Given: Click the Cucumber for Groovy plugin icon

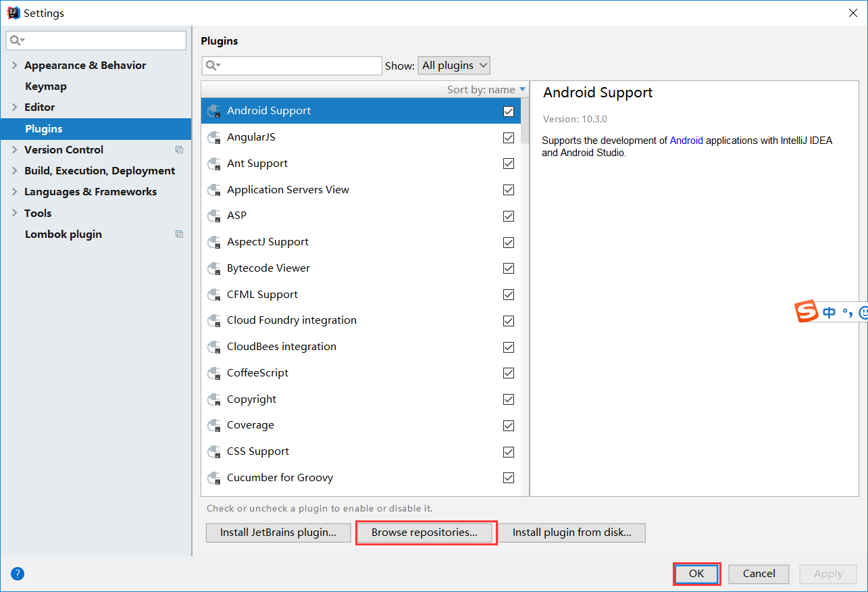Looking at the screenshot, I should [x=214, y=478].
